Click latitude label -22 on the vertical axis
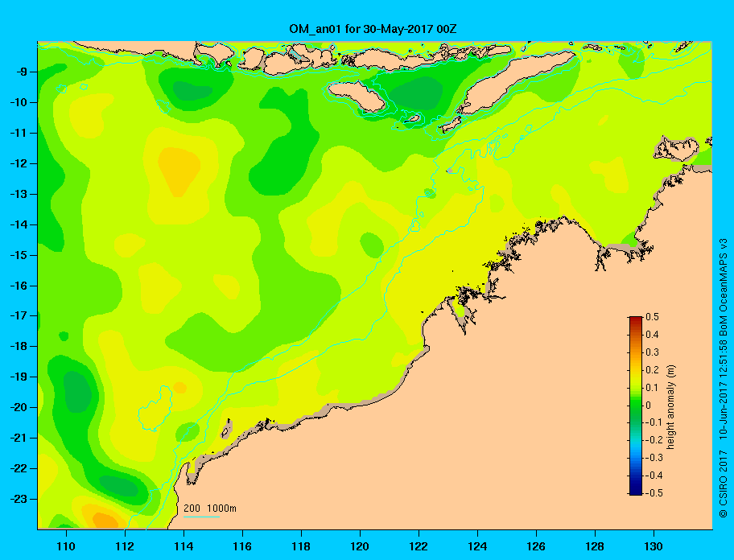Viewport: 734px width, 560px height. pos(19,468)
